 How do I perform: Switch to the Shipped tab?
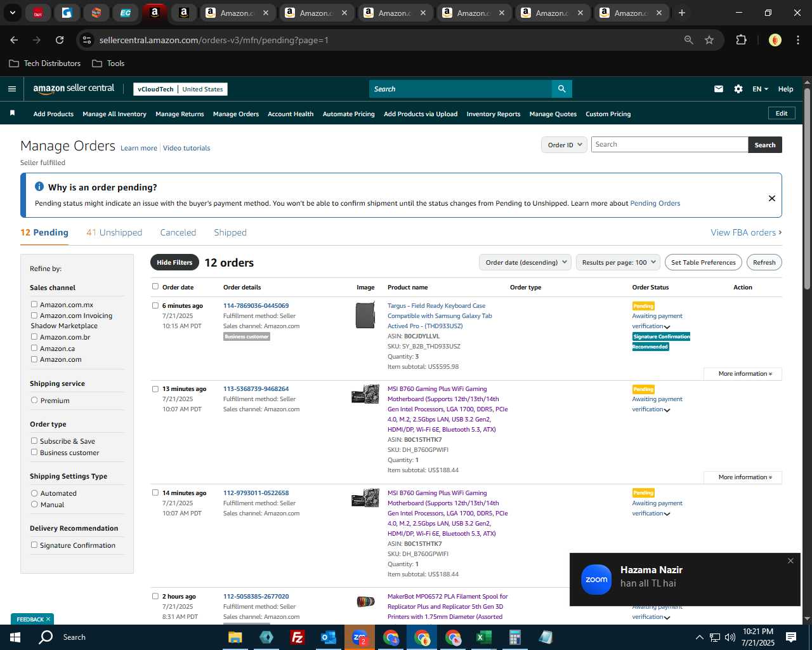tap(230, 232)
